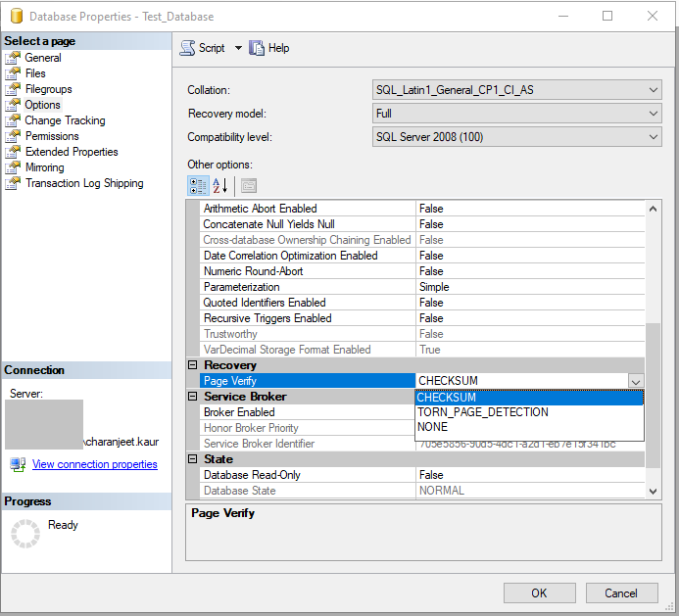The height and width of the screenshot is (616, 679).
Task: Click the OK button
Action: click(x=539, y=593)
